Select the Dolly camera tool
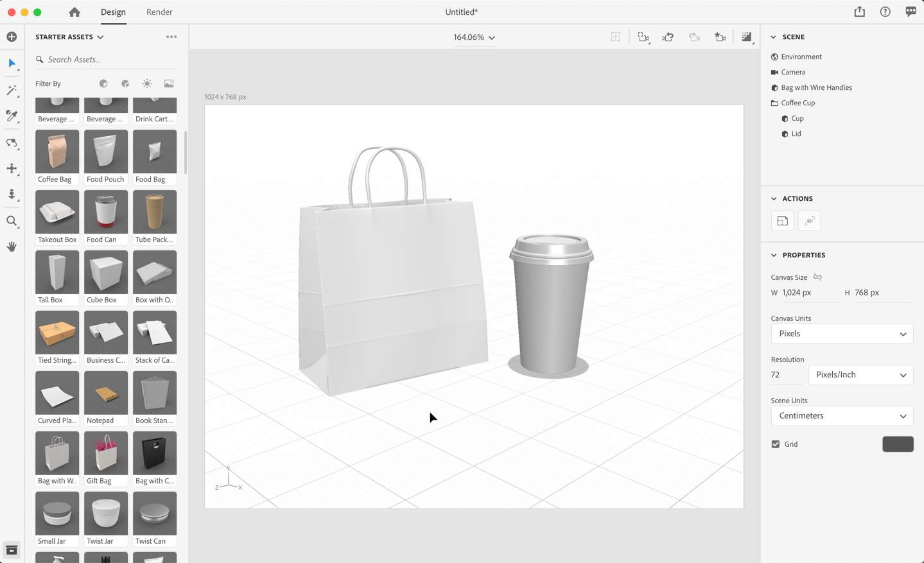The width and height of the screenshot is (924, 563). click(x=12, y=195)
